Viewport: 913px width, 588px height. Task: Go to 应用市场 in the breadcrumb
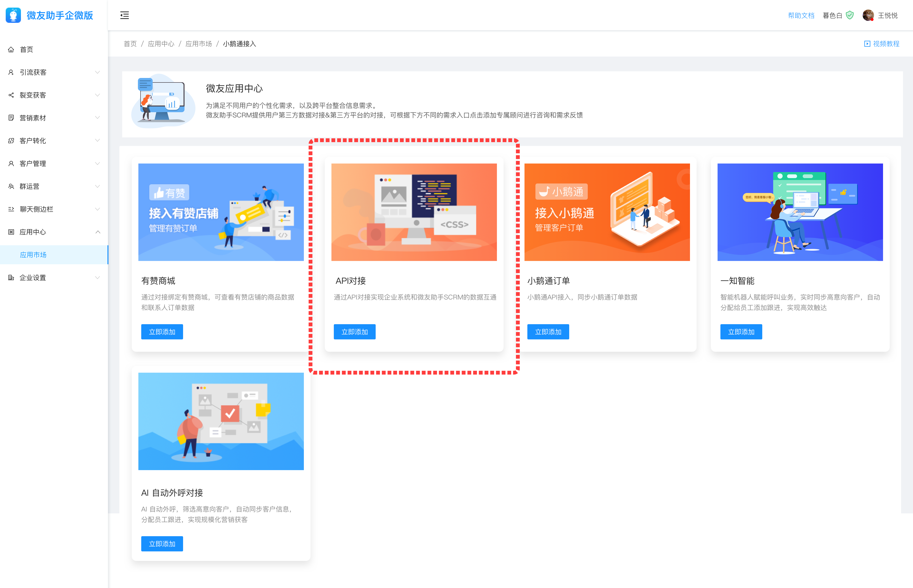[x=199, y=44]
